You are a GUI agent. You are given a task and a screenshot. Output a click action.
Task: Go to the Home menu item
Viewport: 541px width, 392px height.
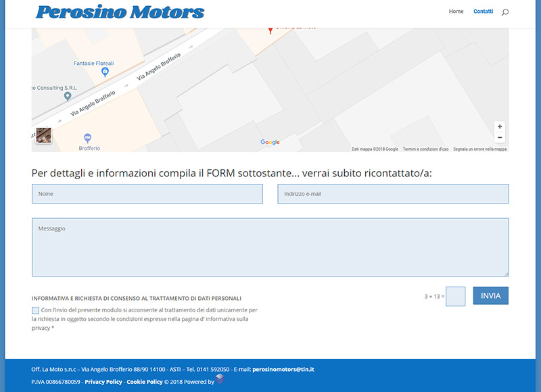pyautogui.click(x=456, y=11)
